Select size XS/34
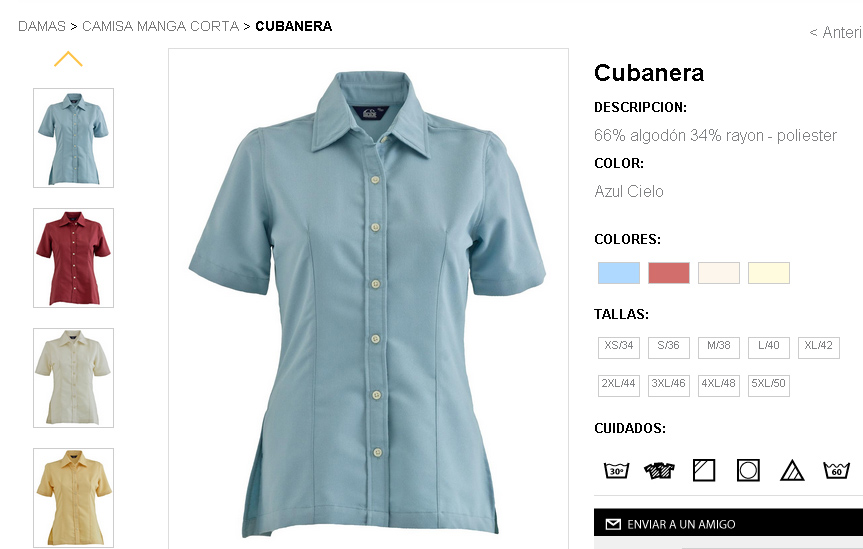 pos(619,347)
